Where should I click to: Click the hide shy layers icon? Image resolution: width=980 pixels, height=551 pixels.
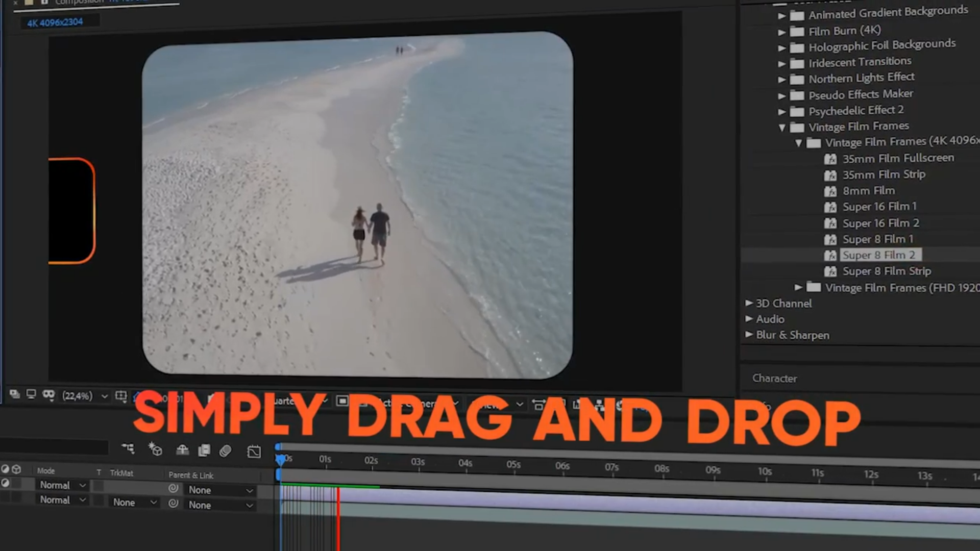pos(182,450)
